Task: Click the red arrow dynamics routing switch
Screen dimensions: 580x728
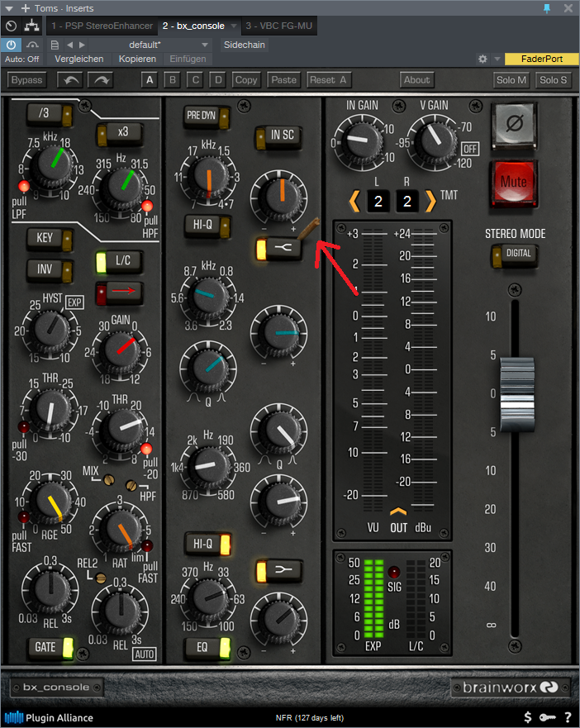Action: pyautogui.click(x=119, y=292)
